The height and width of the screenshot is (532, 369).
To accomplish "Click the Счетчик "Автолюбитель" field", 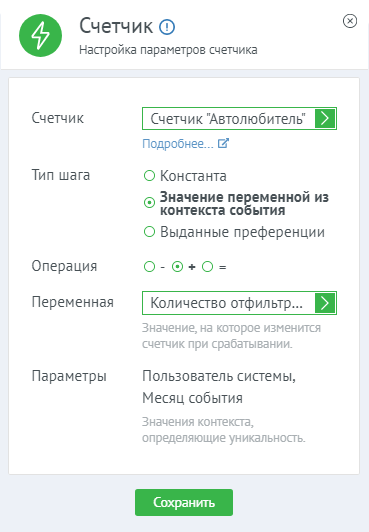I will coord(239,118).
